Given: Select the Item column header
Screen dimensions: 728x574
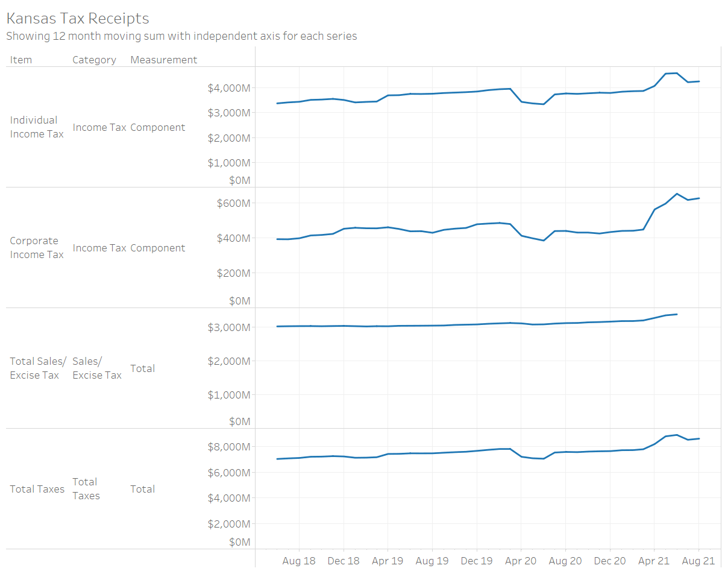Looking at the screenshot, I should pyautogui.click(x=21, y=60).
